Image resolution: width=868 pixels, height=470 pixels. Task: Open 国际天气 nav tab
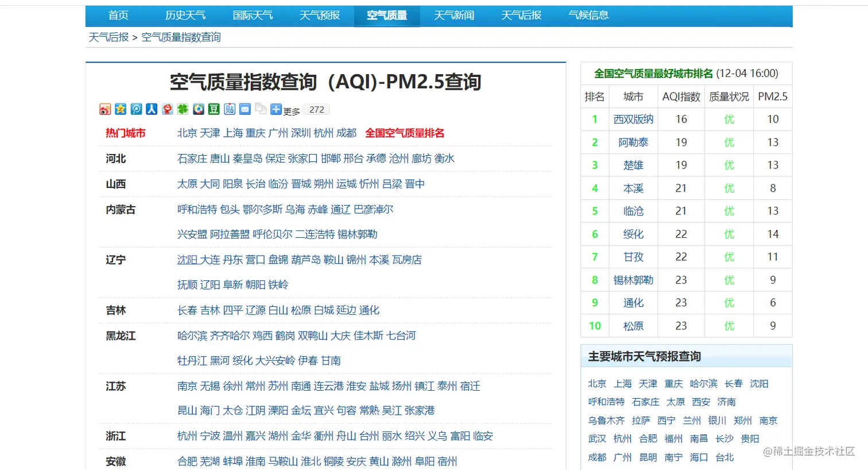coord(253,16)
